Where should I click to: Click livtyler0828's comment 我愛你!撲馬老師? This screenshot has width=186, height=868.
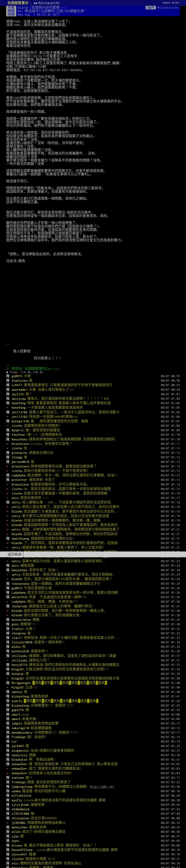[x=93, y=642]
